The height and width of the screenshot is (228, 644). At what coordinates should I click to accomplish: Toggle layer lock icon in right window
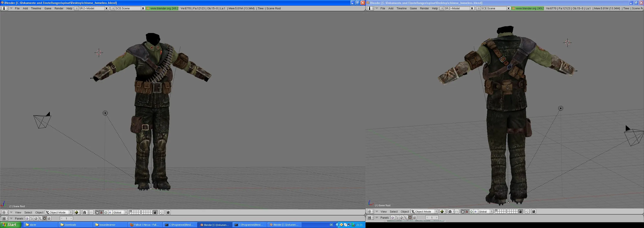521,211
